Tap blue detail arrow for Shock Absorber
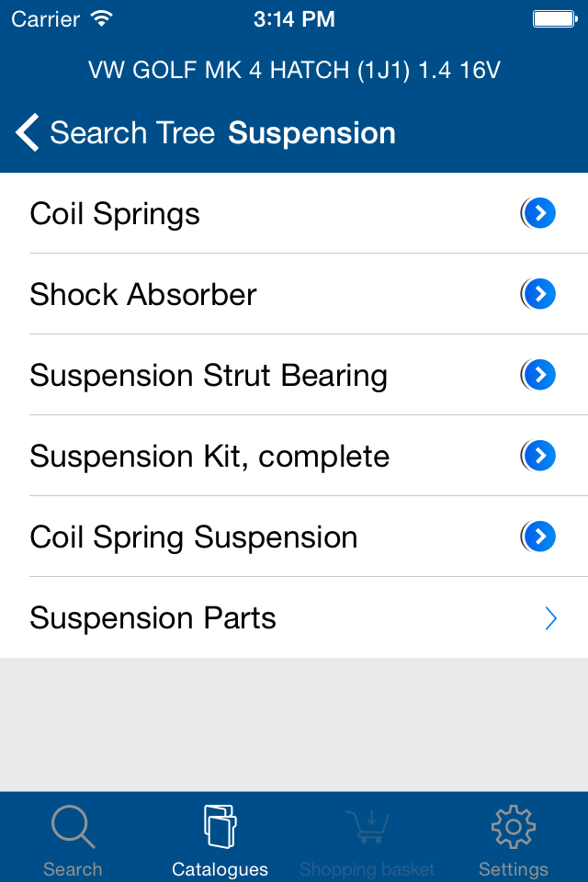 coord(540,295)
